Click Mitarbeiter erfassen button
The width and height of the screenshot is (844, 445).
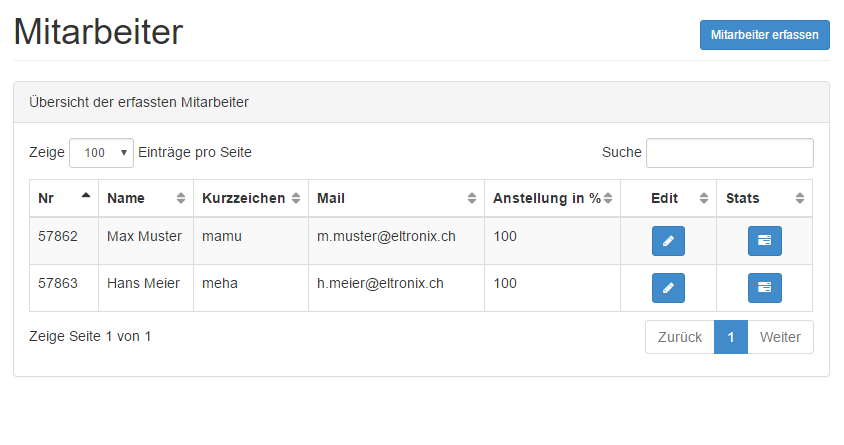point(764,35)
